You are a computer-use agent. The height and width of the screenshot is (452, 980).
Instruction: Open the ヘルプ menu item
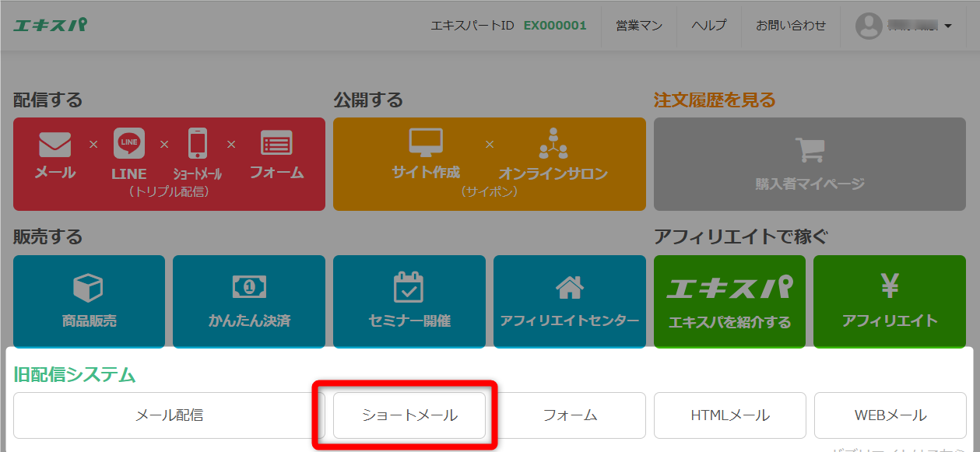709,26
